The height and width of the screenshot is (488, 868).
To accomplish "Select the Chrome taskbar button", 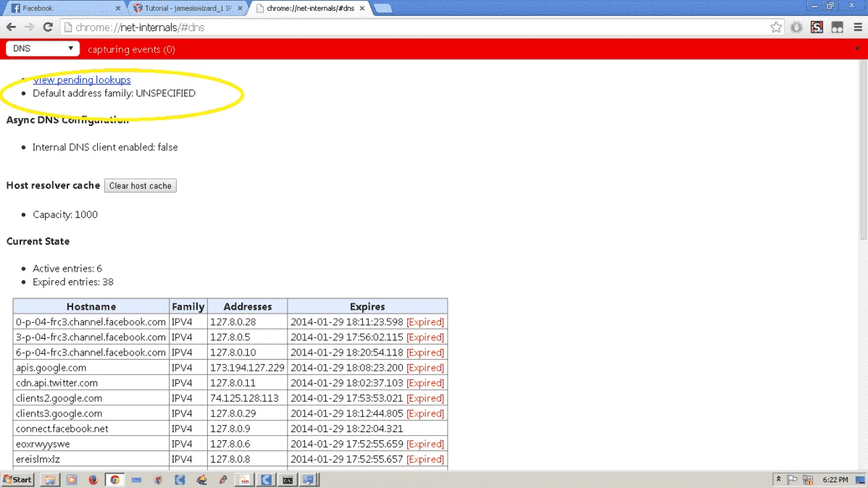I will tap(114, 480).
